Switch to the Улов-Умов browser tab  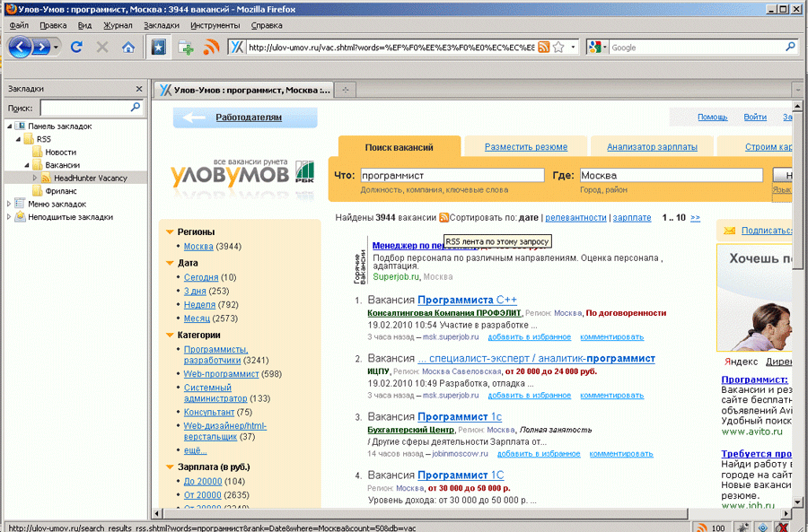(x=244, y=90)
